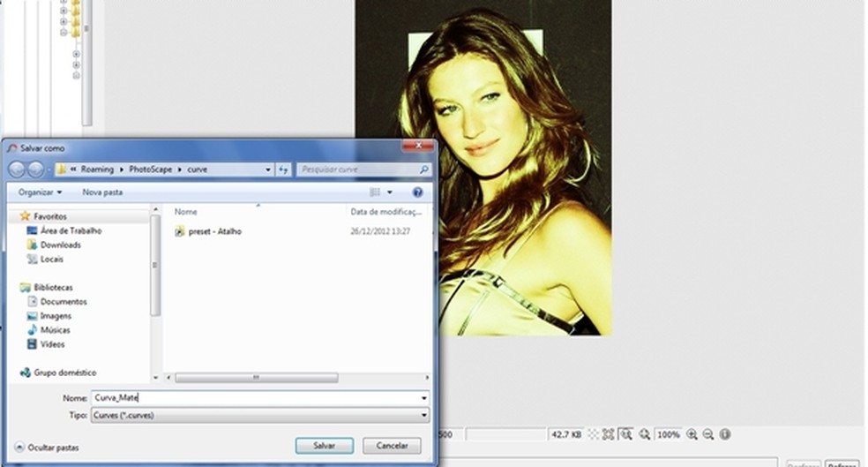
Task: Click the 100% zoom value box
Action: pyautogui.click(x=668, y=434)
